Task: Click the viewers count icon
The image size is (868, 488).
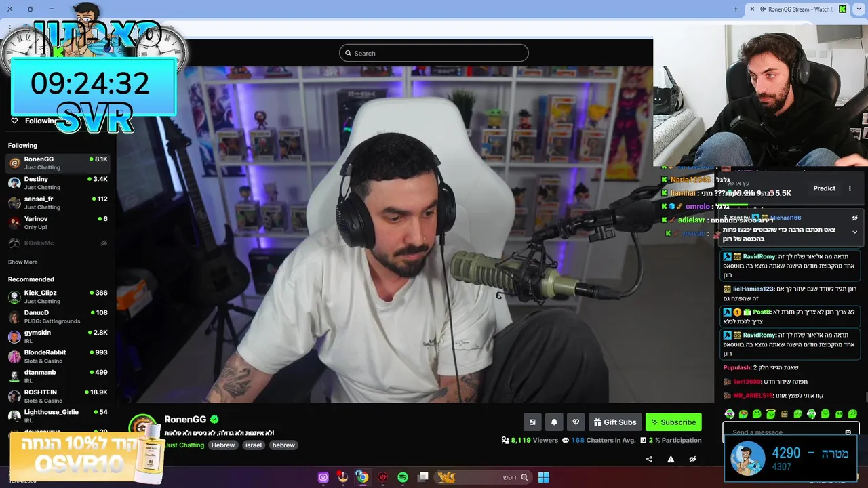Action: 505,441
